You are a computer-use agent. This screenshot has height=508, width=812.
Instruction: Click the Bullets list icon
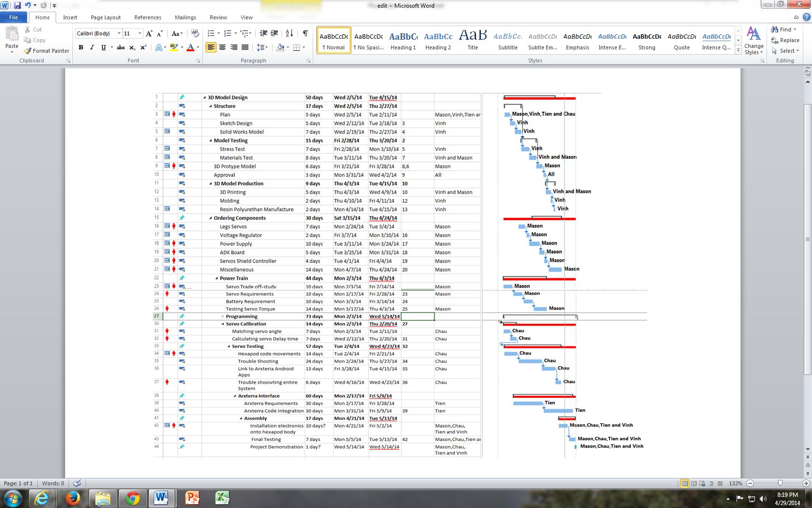click(x=211, y=33)
